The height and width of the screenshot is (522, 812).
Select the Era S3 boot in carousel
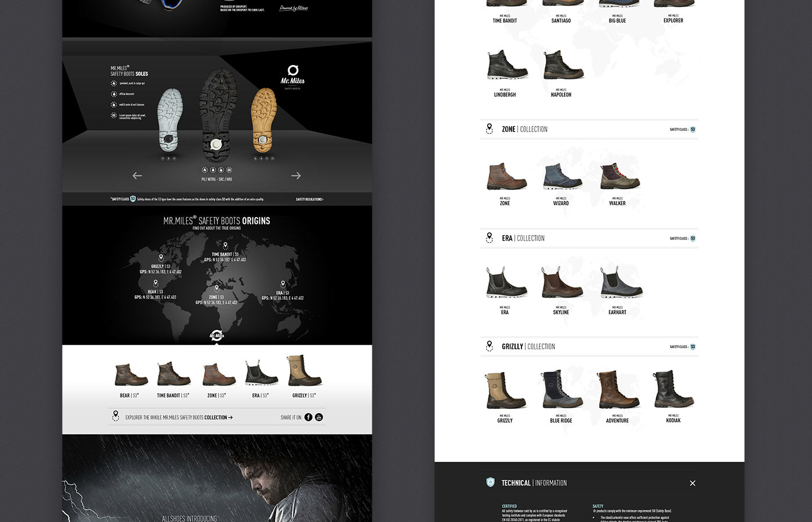click(x=261, y=373)
